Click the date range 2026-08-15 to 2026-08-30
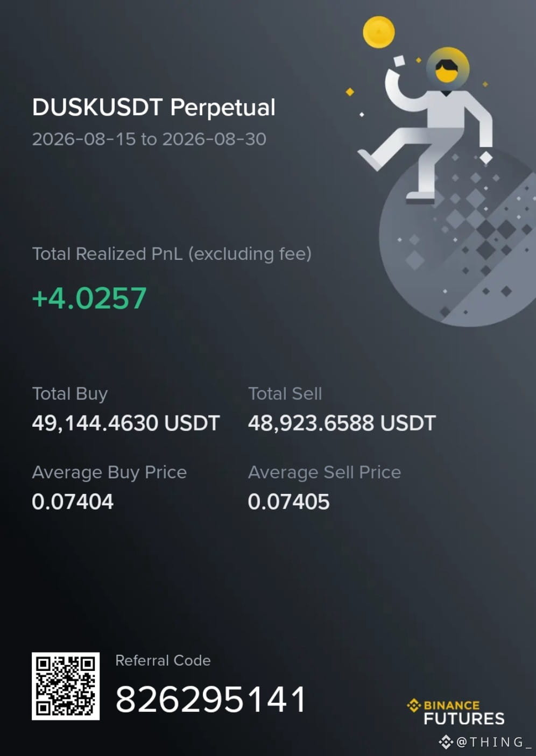536x756 pixels. [x=149, y=139]
